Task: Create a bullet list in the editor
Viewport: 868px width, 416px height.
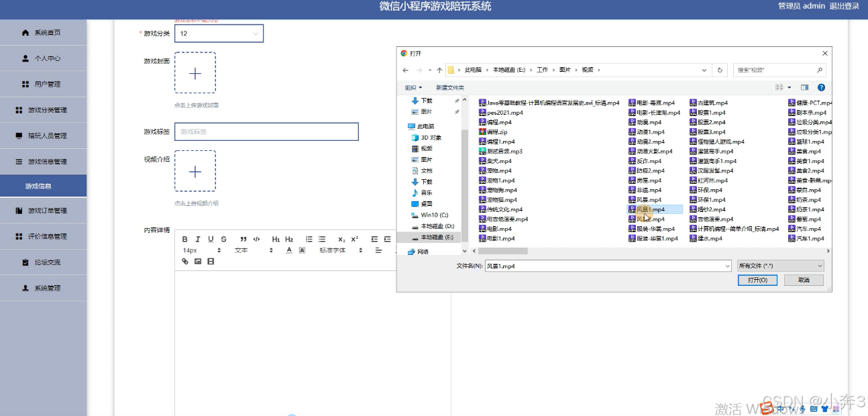Action: pyautogui.click(x=322, y=240)
